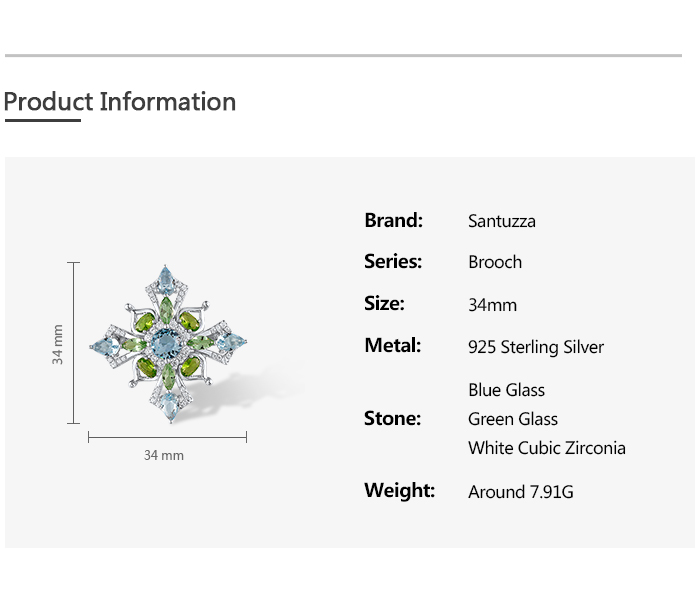The height and width of the screenshot is (606, 700).
Task: Click the Brooch series value
Action: pyautogui.click(x=495, y=262)
